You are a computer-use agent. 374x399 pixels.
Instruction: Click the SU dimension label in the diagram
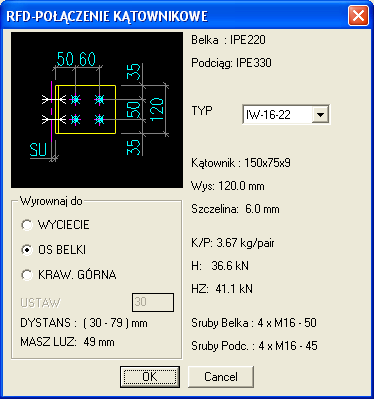point(38,149)
